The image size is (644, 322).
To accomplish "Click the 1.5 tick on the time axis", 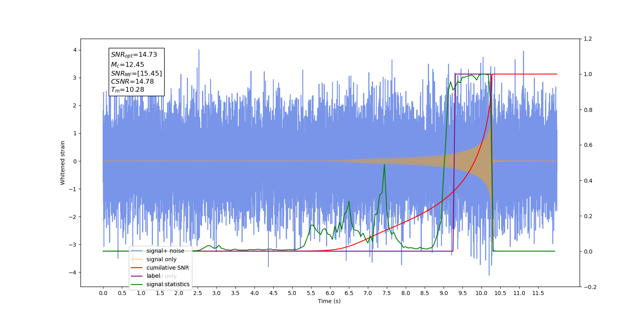I will point(160,293).
